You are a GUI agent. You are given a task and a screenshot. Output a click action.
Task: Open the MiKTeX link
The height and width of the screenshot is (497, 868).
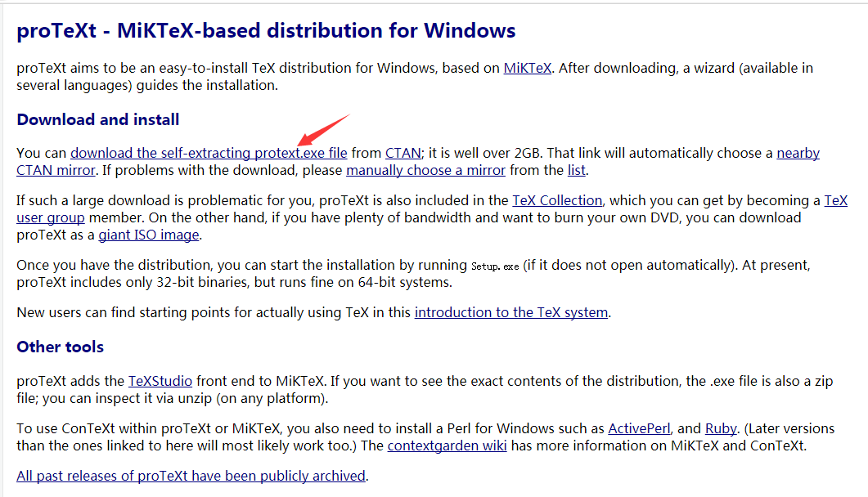(527, 68)
